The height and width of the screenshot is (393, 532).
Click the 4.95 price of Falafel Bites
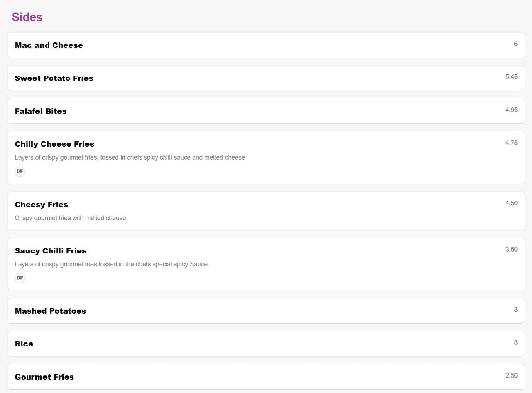(511, 110)
